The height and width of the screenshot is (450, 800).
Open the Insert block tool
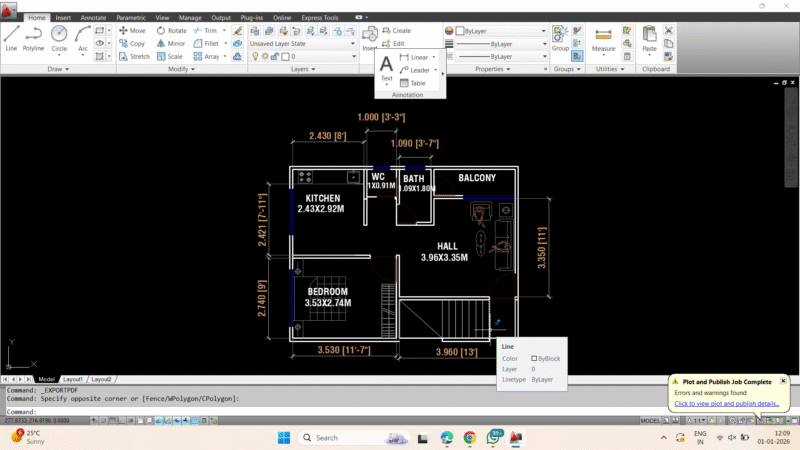(369, 38)
